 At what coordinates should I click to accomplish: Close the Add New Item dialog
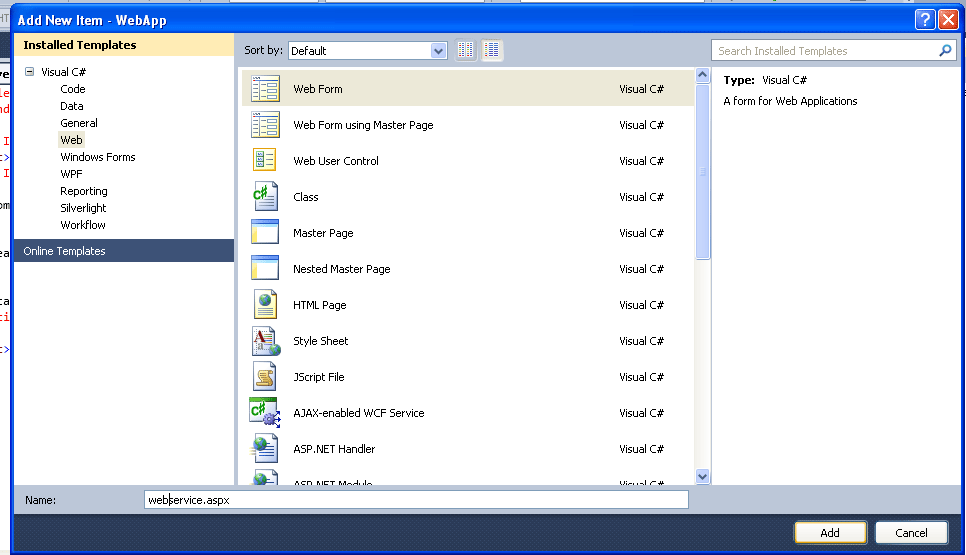pyautogui.click(x=948, y=20)
